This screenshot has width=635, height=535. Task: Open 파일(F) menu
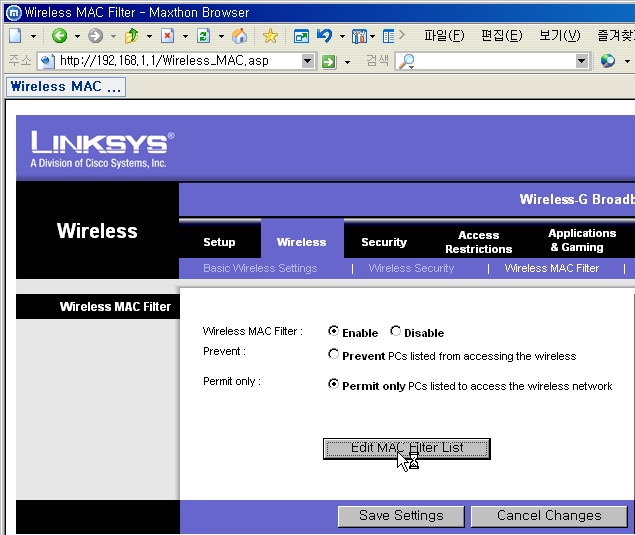(x=444, y=36)
